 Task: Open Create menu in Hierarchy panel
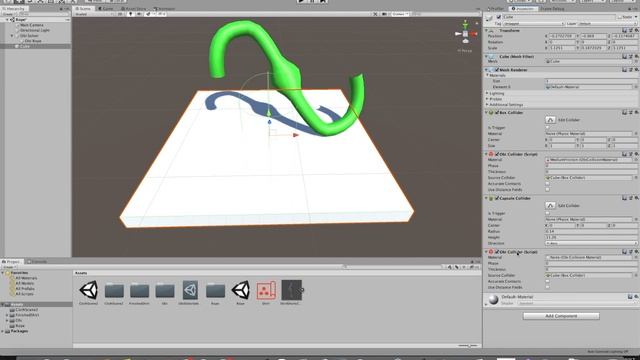click(8, 14)
